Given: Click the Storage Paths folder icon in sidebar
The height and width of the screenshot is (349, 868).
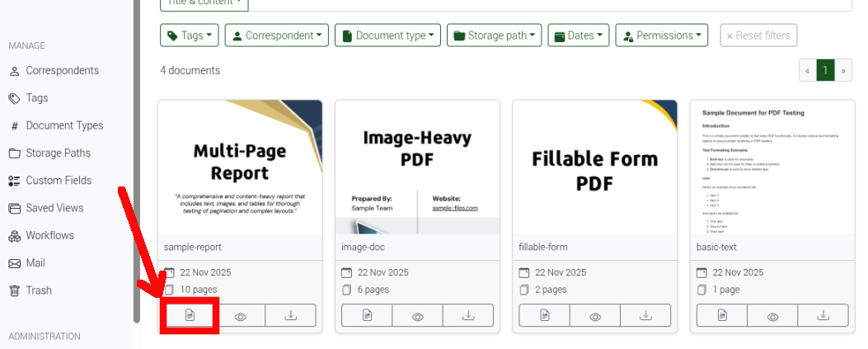Looking at the screenshot, I should 14,153.
